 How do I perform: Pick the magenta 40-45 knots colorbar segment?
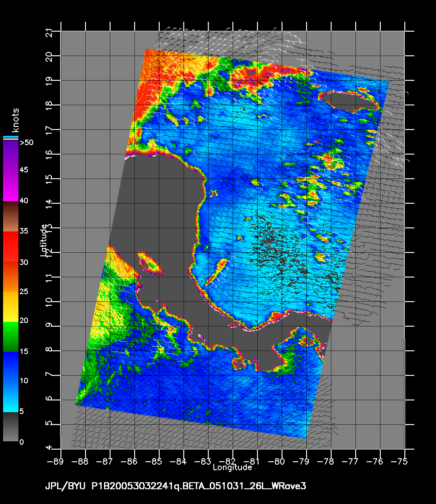coord(11,186)
